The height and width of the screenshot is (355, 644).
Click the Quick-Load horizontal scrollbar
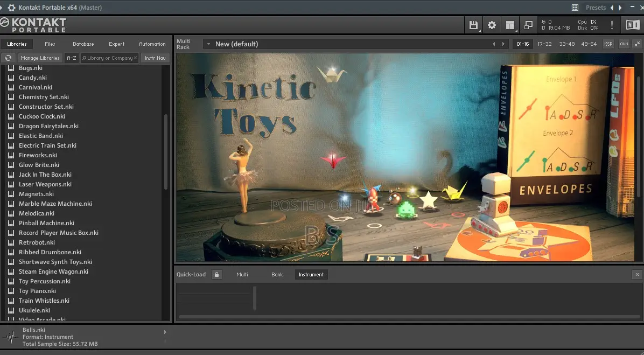[409, 317]
